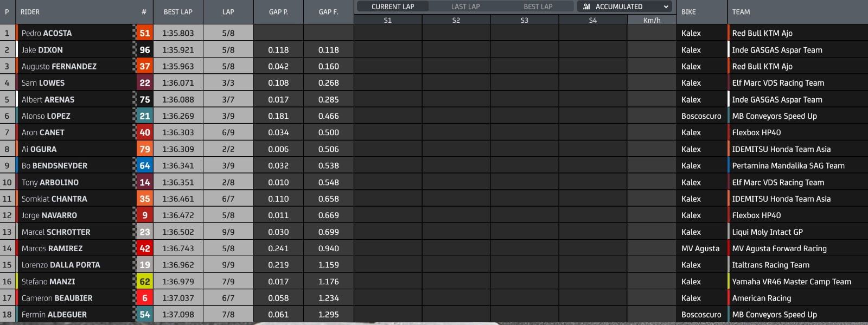868x325 pixels.
Task: Switch sector view to BEST LAP
Action: 538,7
